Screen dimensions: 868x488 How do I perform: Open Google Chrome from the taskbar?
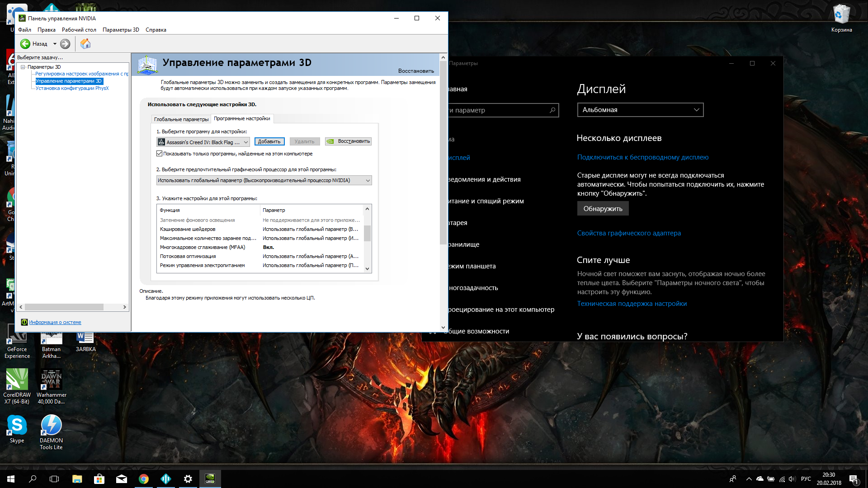coord(144,479)
